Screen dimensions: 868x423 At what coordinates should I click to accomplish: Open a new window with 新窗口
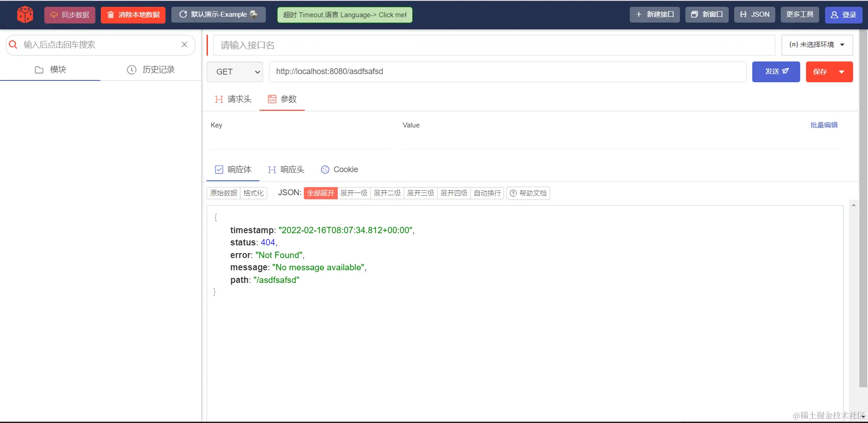(707, 15)
